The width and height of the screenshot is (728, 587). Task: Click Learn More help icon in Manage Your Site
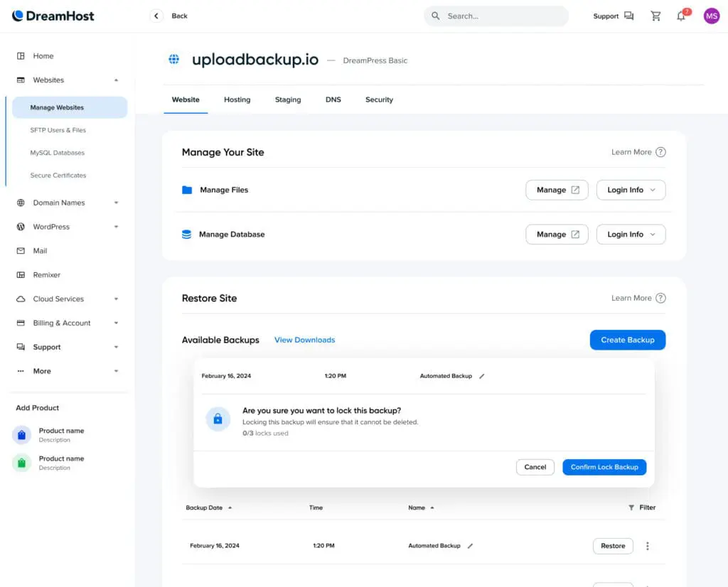(660, 152)
